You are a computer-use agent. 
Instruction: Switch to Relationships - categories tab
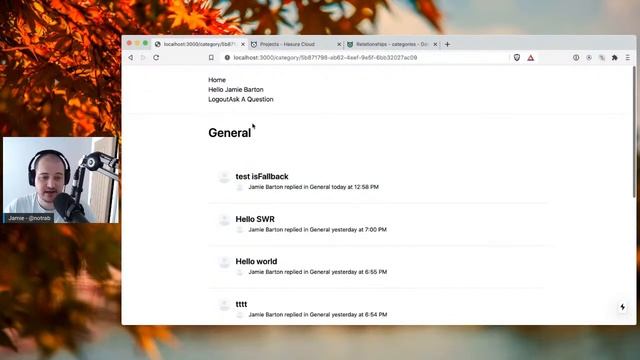pos(391,44)
